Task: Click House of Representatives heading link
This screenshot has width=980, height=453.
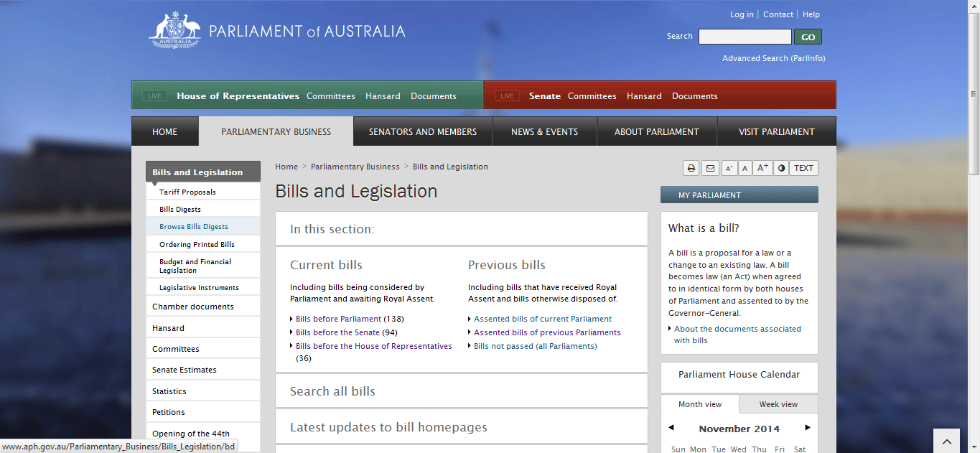Action: pos(238,96)
